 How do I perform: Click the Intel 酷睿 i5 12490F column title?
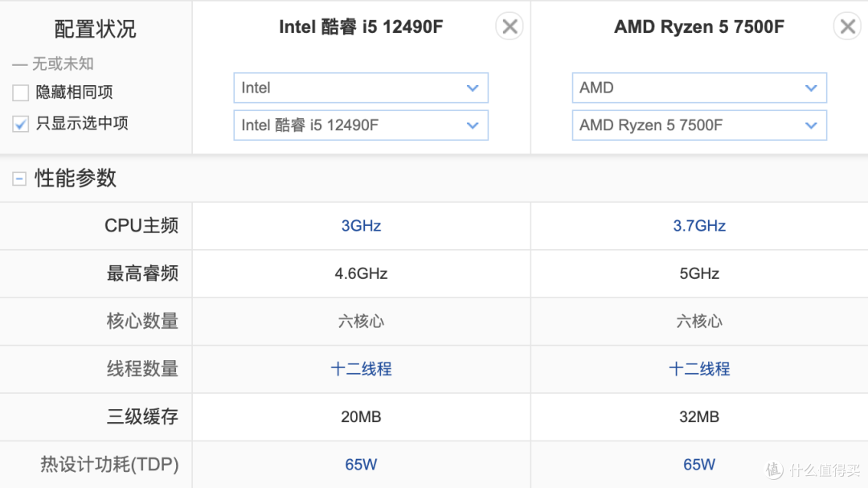coord(361,27)
